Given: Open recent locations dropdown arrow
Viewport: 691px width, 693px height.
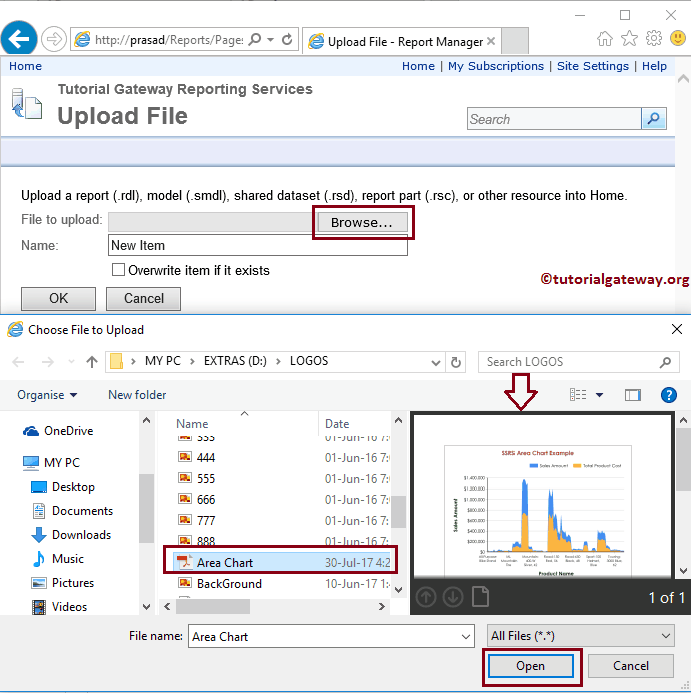Looking at the screenshot, I should 71,362.
